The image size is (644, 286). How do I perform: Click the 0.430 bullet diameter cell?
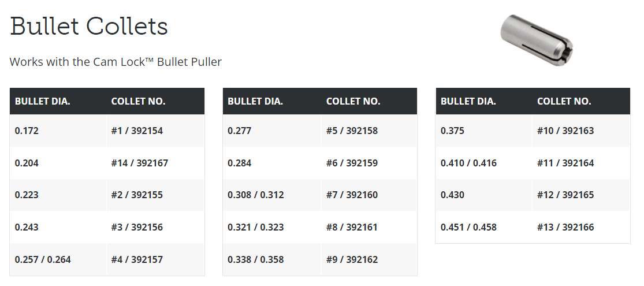[x=484, y=195]
